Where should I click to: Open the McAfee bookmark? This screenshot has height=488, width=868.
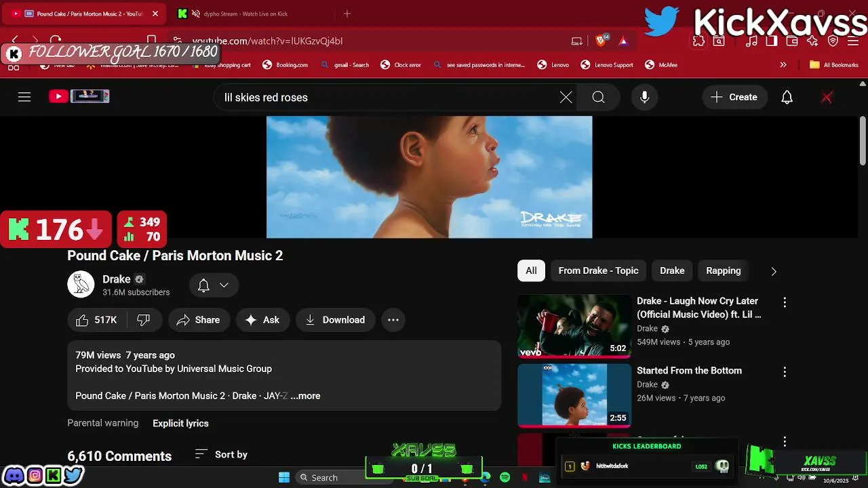[661, 65]
